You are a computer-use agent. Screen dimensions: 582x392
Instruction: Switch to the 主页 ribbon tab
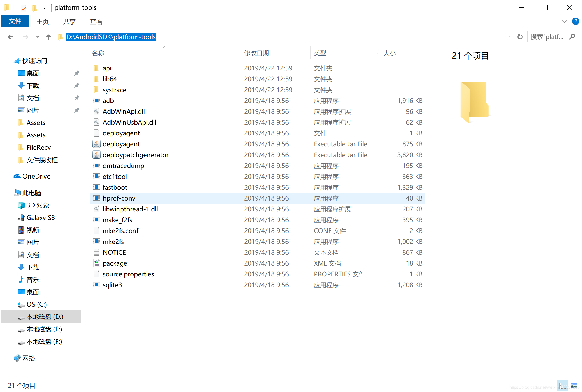(x=43, y=21)
